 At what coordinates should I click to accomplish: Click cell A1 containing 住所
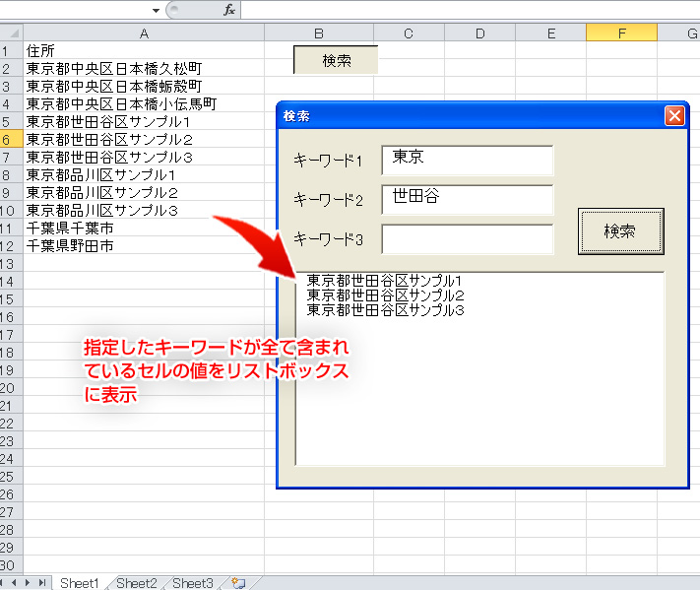pos(144,50)
